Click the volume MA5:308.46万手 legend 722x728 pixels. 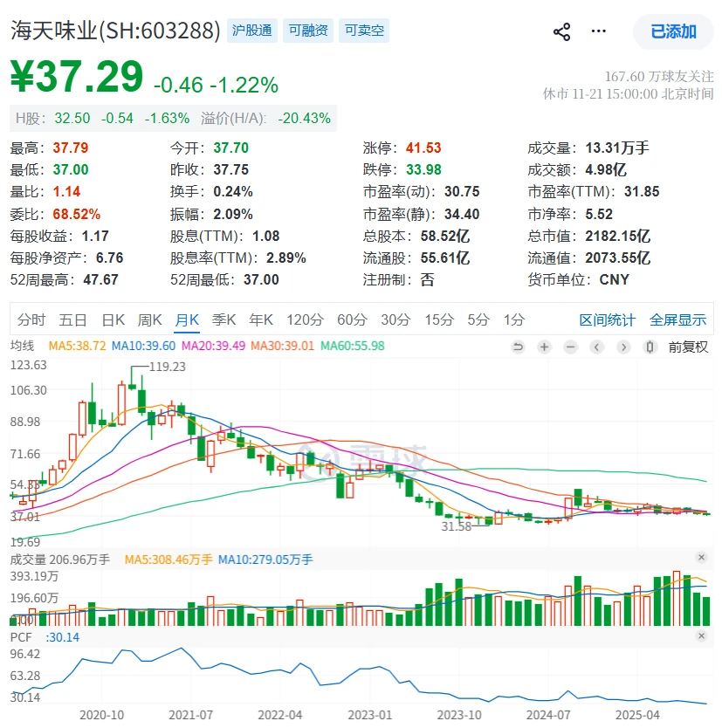[168, 560]
